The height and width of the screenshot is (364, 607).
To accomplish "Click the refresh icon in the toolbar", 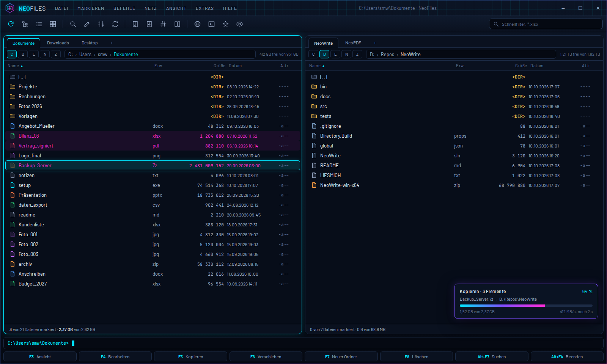I will pyautogui.click(x=11, y=24).
